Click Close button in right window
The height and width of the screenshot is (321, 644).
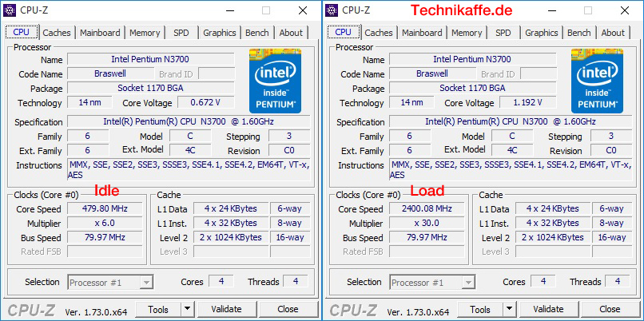[x=610, y=309]
